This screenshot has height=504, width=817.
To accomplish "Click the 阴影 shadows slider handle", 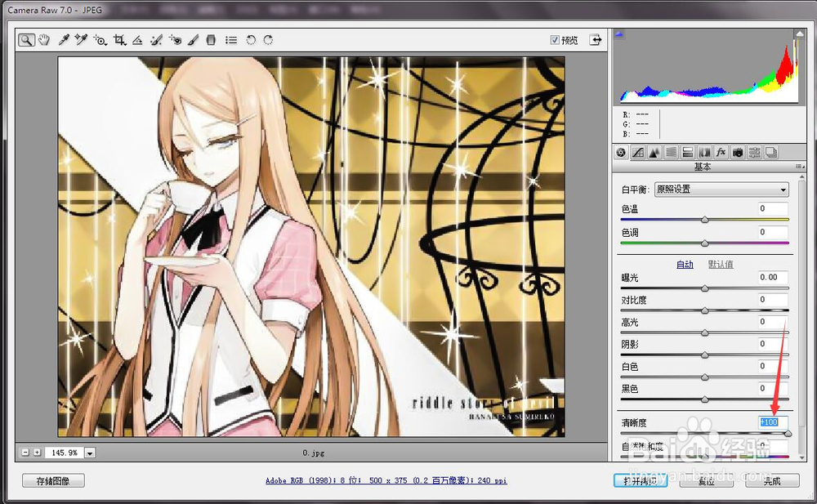I will click(x=704, y=355).
